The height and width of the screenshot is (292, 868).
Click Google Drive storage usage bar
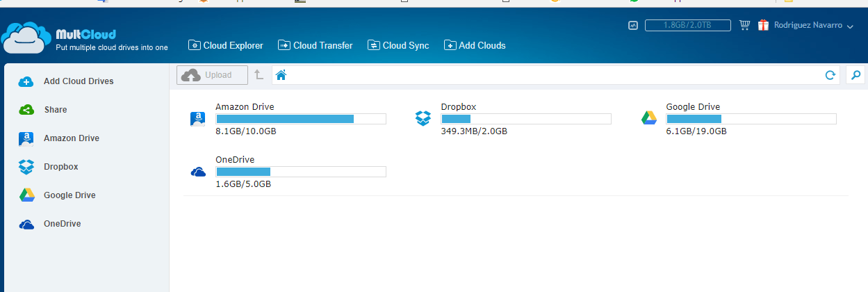(x=751, y=119)
